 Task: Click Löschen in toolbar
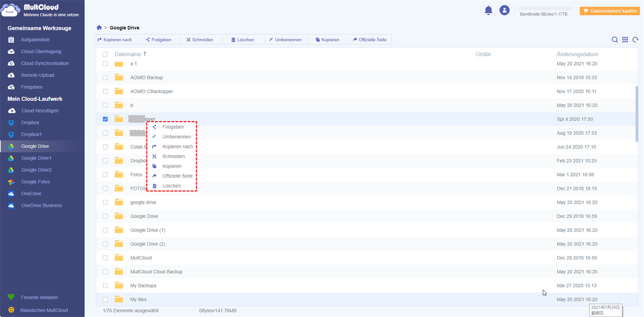(242, 40)
